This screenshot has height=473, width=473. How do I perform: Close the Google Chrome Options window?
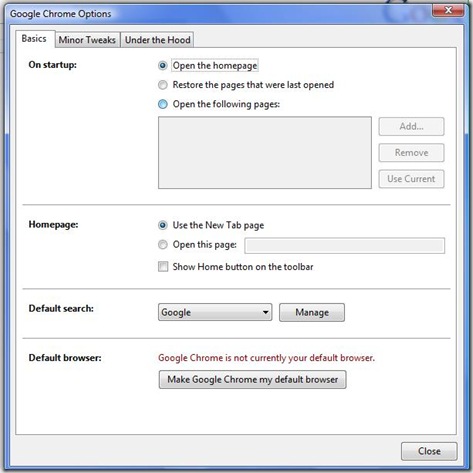[448, 10]
